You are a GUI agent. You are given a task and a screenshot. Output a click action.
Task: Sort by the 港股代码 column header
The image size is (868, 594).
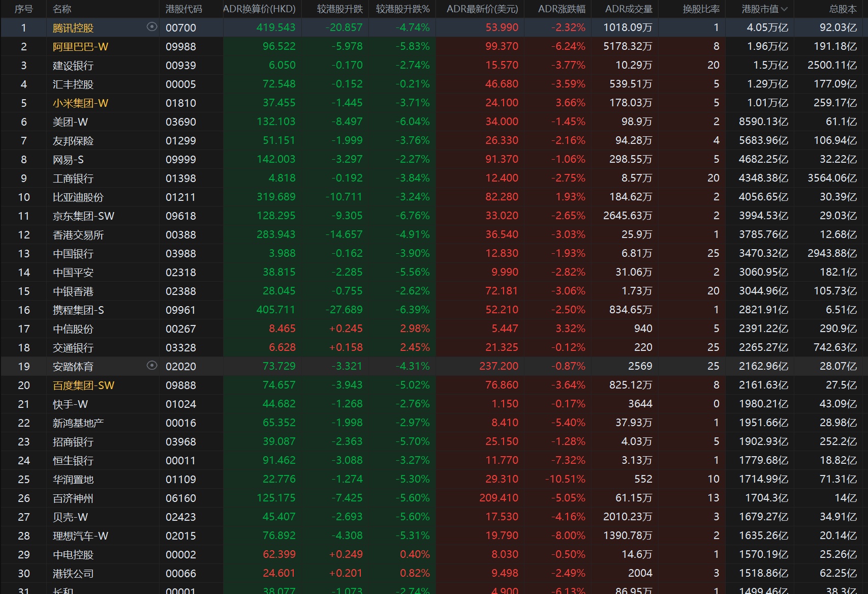[x=183, y=9]
